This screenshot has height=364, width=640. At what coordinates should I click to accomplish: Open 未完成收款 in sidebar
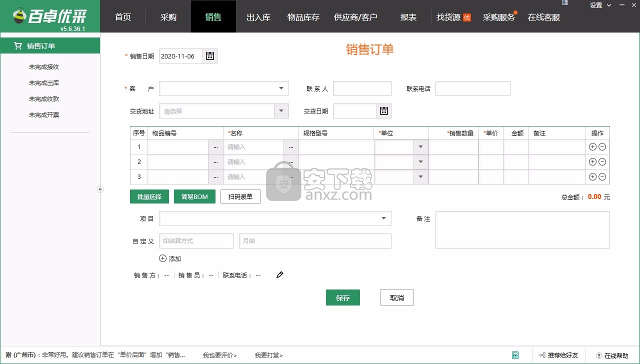pyautogui.click(x=44, y=99)
